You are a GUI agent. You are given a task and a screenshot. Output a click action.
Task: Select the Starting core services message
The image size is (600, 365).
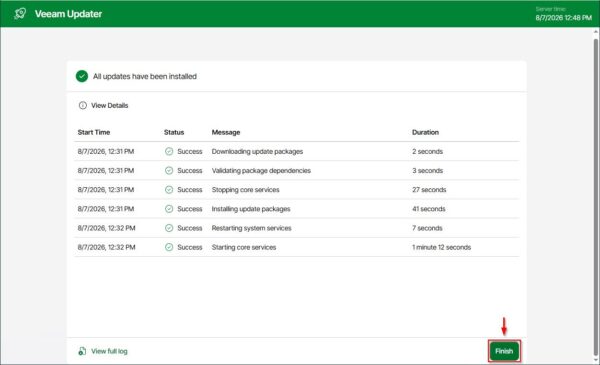244,247
